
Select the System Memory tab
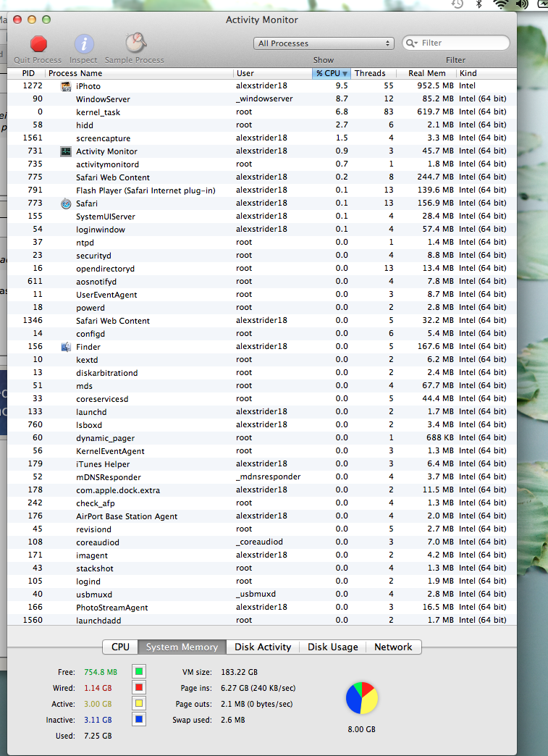pos(182,647)
